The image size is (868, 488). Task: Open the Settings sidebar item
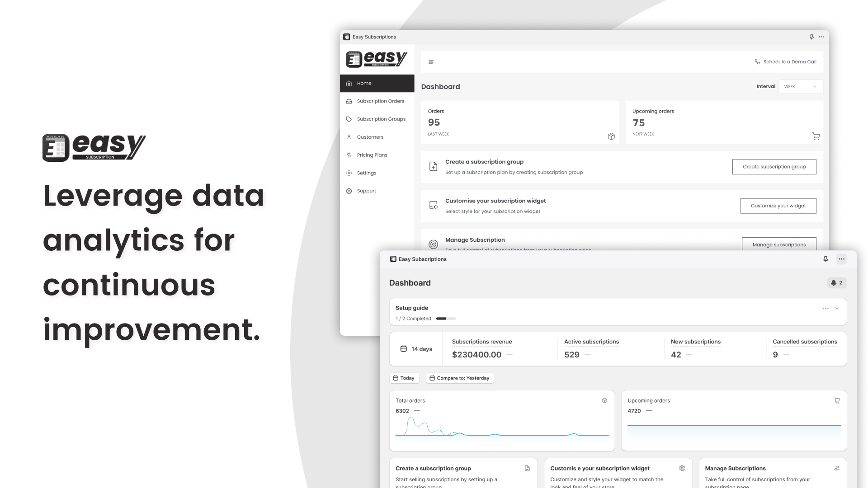tap(377, 173)
